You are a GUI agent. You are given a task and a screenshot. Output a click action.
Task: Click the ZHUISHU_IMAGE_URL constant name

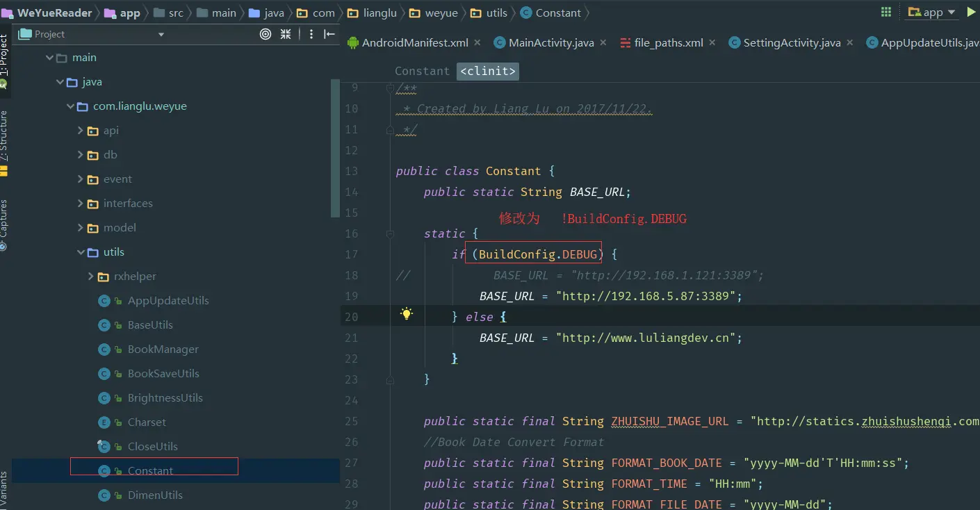(670, 421)
